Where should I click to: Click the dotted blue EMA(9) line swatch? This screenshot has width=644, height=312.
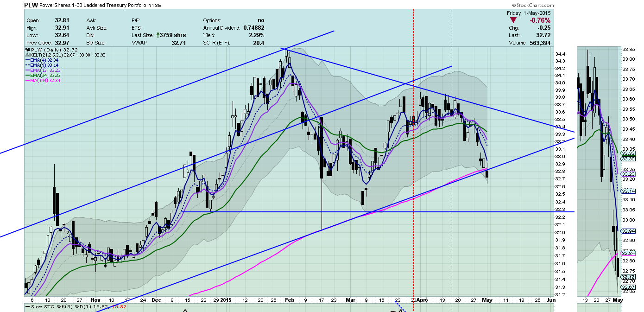click(x=26, y=65)
